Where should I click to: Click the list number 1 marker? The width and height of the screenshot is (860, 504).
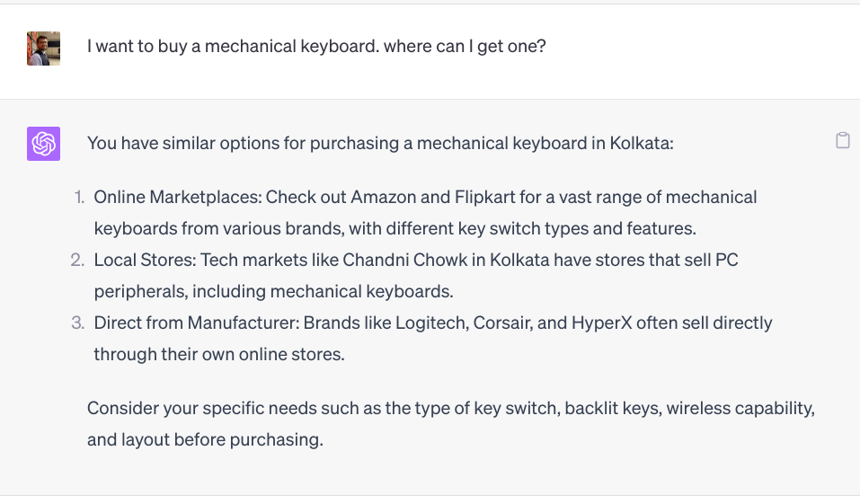(x=79, y=197)
